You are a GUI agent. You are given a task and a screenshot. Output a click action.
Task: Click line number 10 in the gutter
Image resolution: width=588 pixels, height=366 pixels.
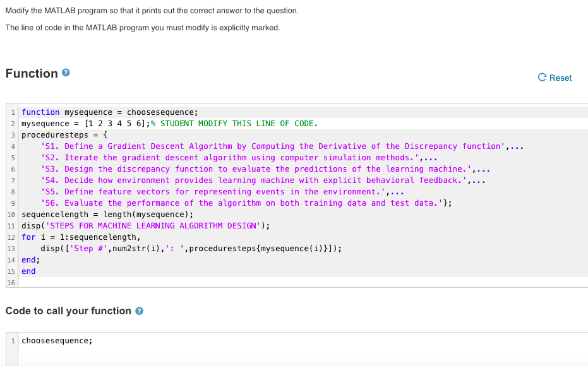click(x=9, y=214)
